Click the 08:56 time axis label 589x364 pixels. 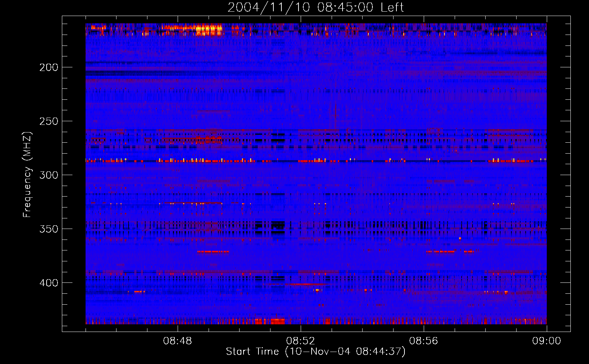[424, 341]
